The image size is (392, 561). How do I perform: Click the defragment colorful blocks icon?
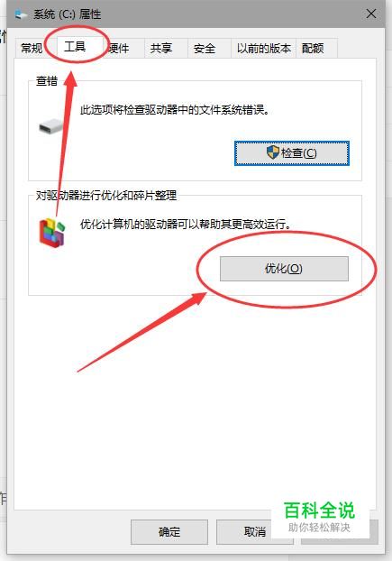click(52, 233)
